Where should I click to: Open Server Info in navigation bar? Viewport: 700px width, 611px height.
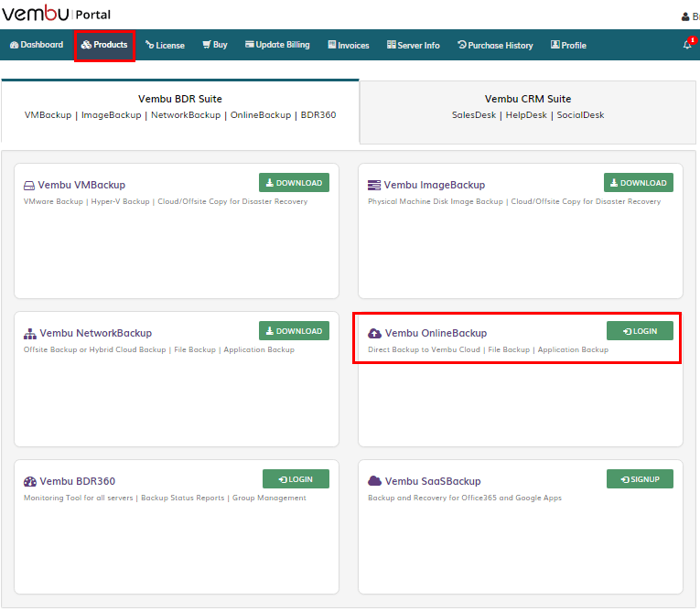[414, 45]
